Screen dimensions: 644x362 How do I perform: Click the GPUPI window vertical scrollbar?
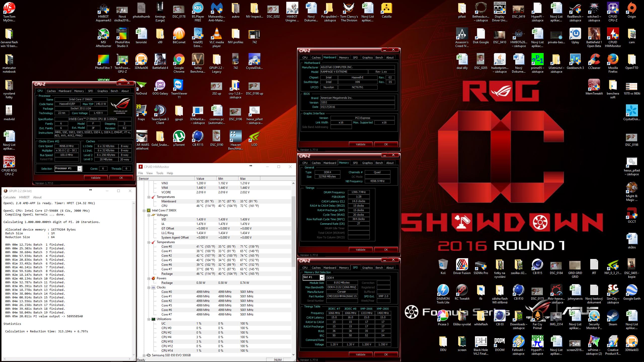134,279
